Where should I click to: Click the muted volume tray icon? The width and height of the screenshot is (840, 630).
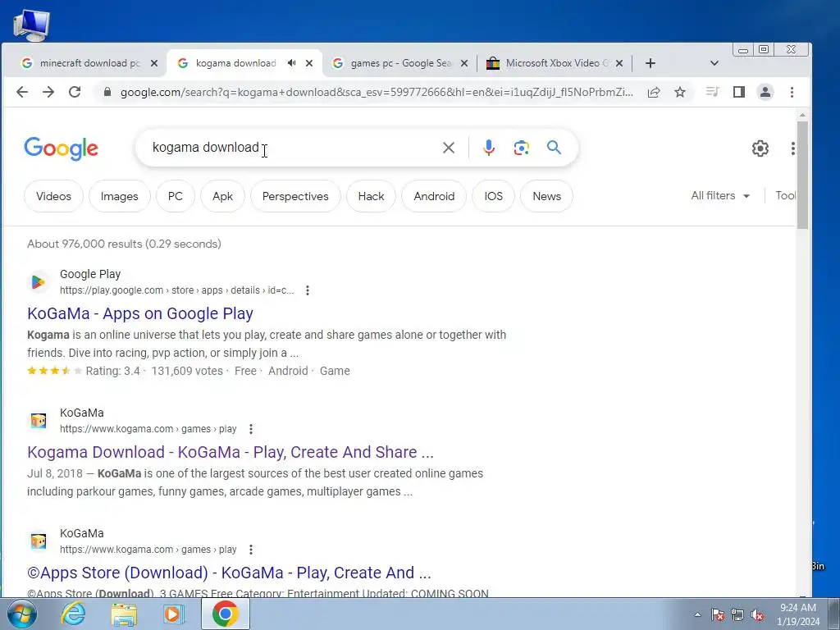[757, 615]
